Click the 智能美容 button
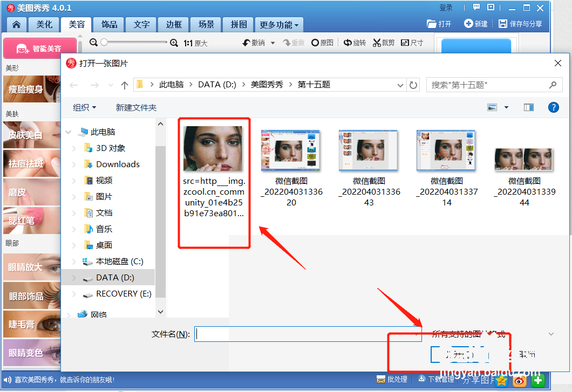 40,49
